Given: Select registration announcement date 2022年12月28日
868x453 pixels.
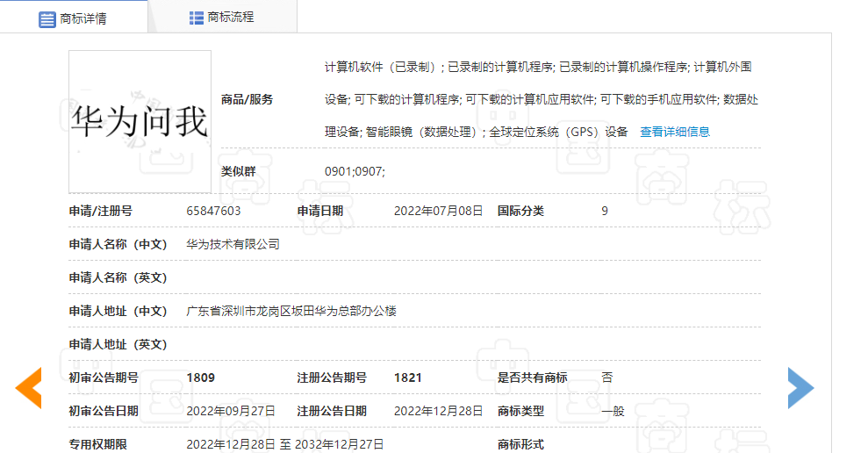Looking at the screenshot, I should (439, 411).
